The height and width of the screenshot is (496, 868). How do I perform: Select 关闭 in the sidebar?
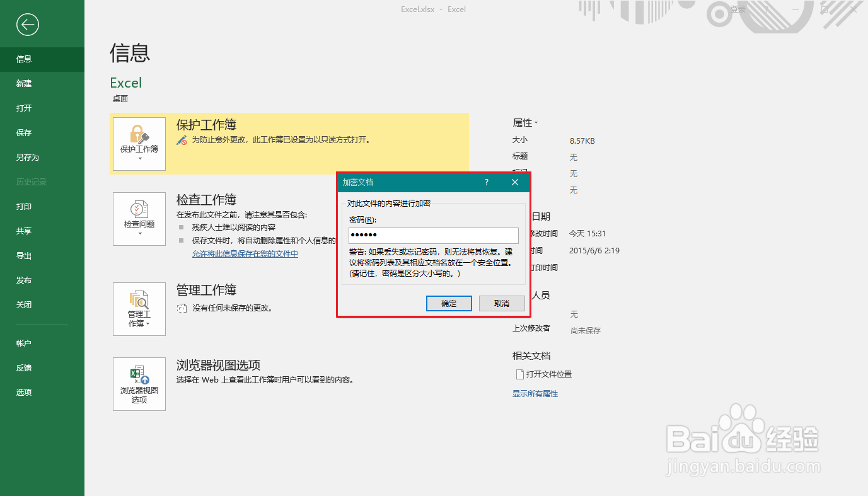pos(42,305)
